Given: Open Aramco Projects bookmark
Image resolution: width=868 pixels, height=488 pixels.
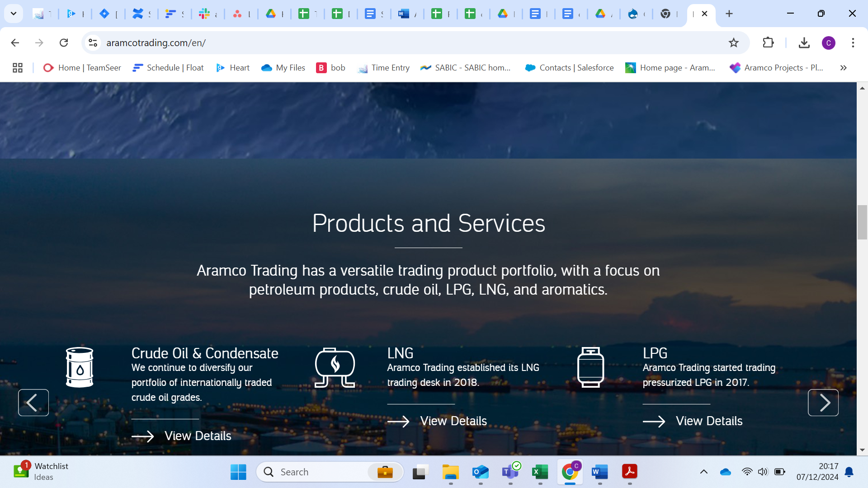Looking at the screenshot, I should 777,68.
